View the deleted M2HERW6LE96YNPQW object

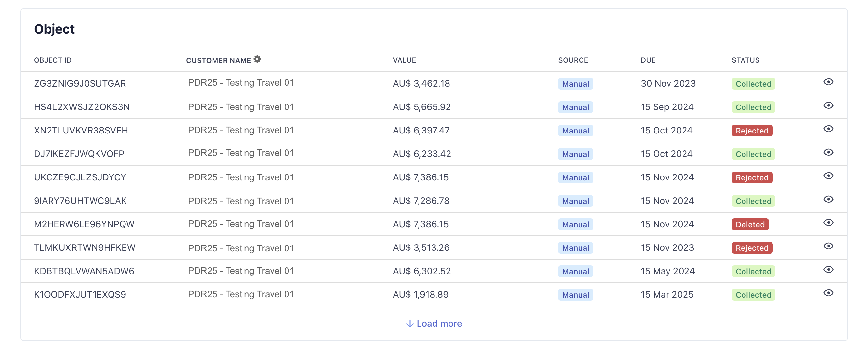(828, 223)
